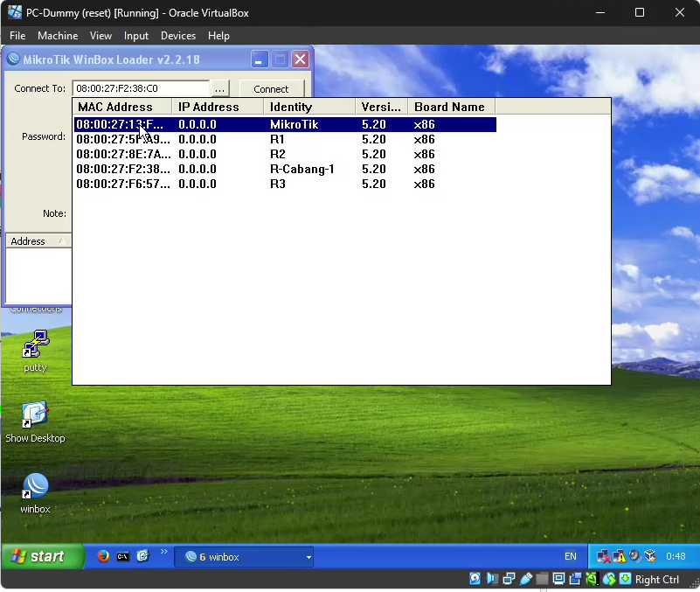Select the MikroTik identity row

[285, 125]
